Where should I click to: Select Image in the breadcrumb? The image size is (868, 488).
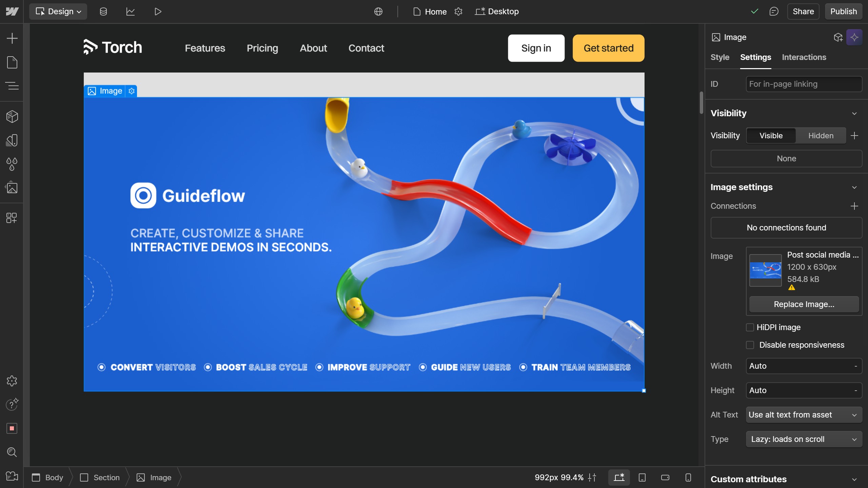pyautogui.click(x=154, y=477)
